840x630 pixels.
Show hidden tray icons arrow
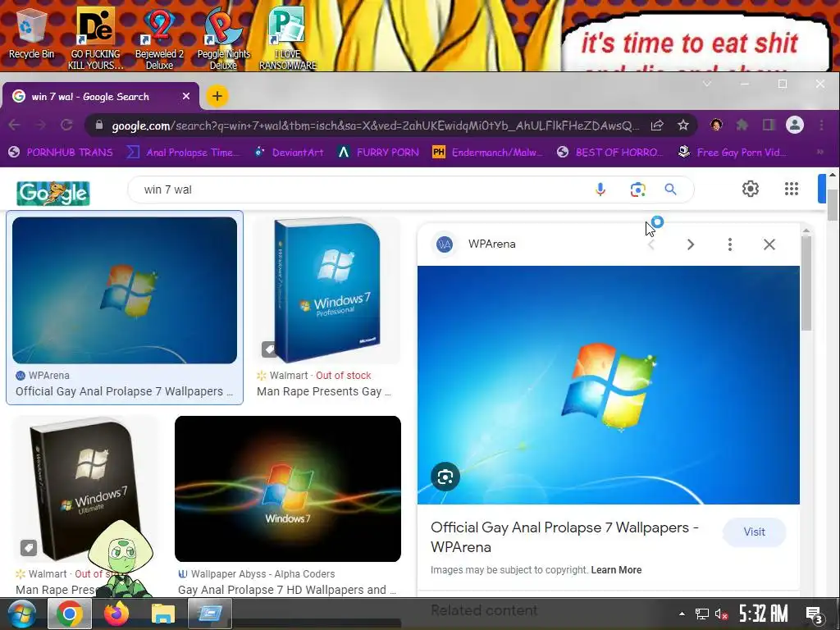[682, 614]
